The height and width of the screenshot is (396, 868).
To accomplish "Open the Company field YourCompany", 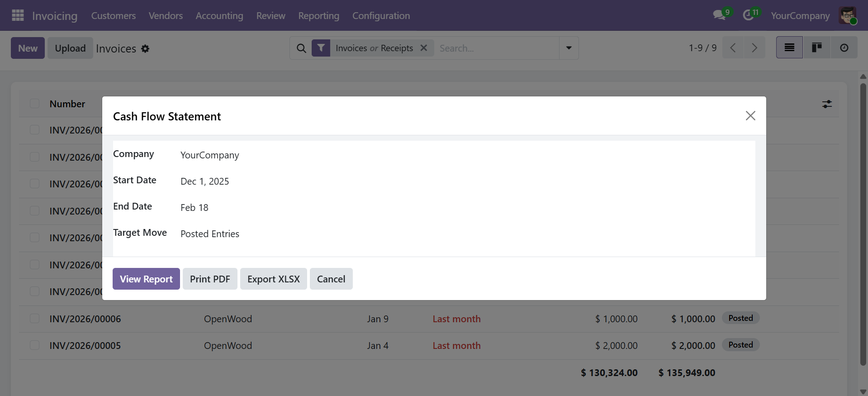I will (209, 155).
